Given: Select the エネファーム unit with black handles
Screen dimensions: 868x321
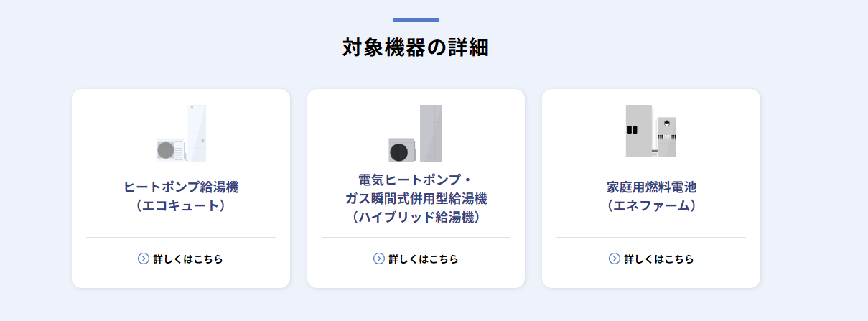Looking at the screenshot, I should tap(639, 131).
